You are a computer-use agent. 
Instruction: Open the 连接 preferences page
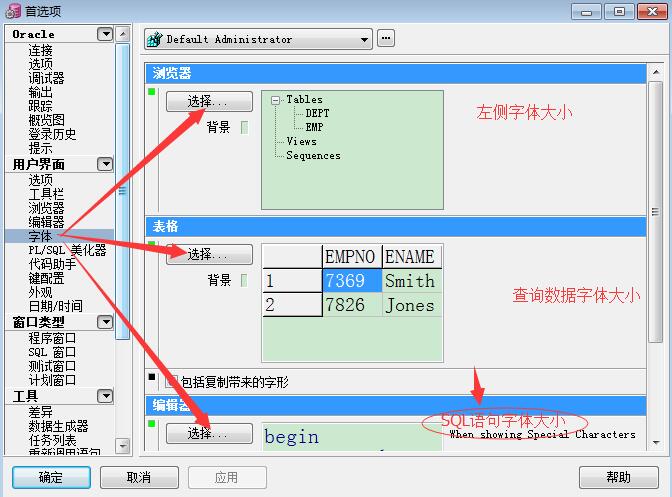coord(41,51)
